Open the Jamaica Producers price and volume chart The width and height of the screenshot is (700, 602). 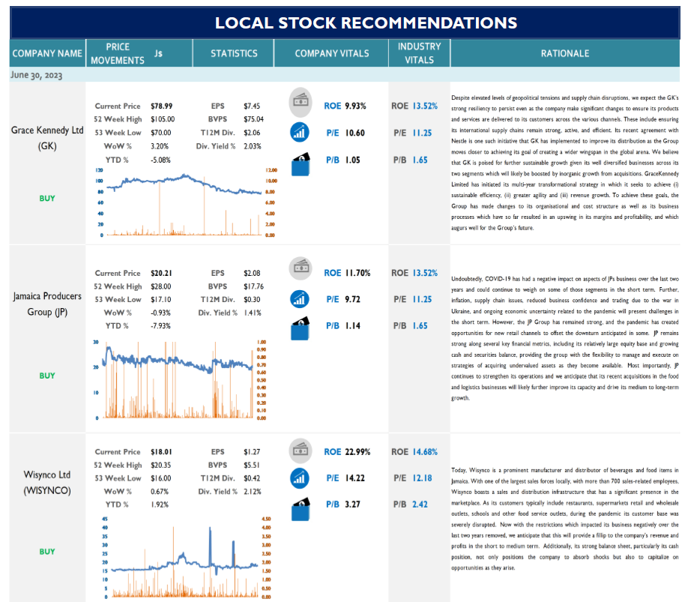(181, 380)
